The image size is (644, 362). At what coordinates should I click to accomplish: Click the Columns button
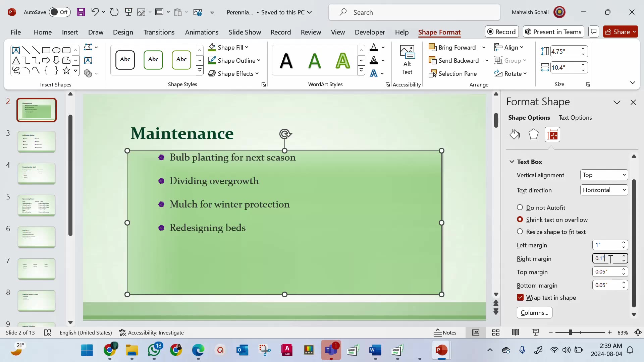pyautogui.click(x=535, y=312)
